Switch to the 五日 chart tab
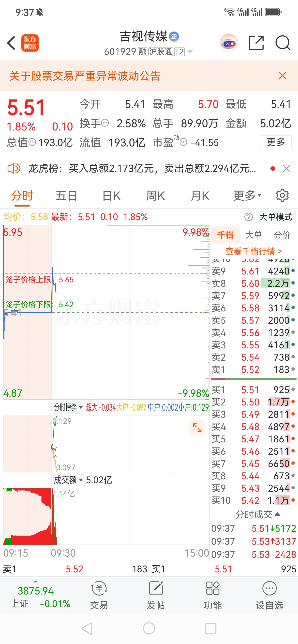 pos(66,195)
